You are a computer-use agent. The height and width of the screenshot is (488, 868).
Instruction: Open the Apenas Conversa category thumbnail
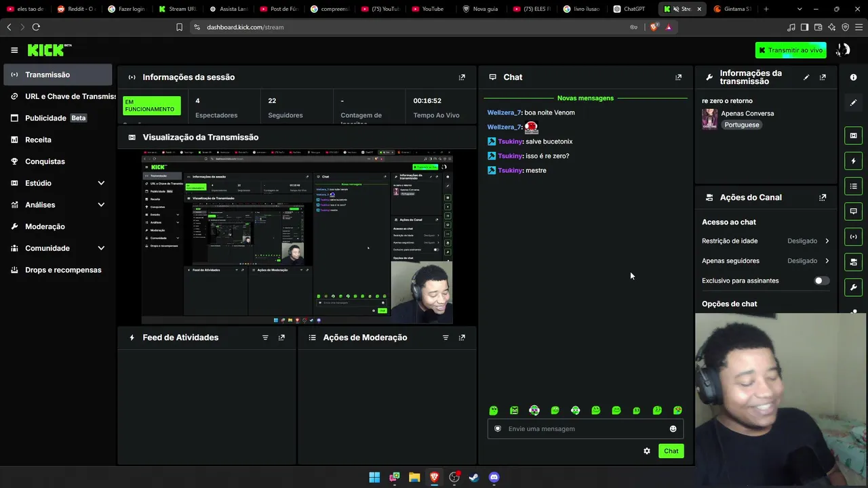709,119
